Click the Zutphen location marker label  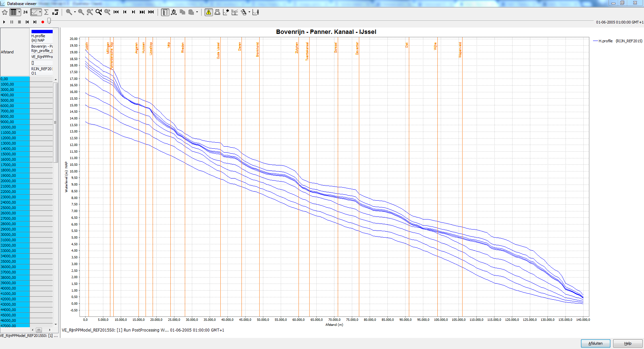[x=297, y=48]
